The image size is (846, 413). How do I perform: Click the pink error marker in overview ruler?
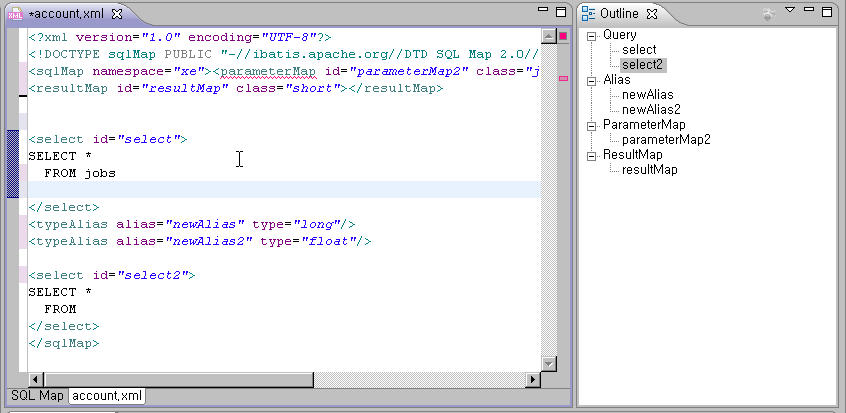(x=563, y=78)
